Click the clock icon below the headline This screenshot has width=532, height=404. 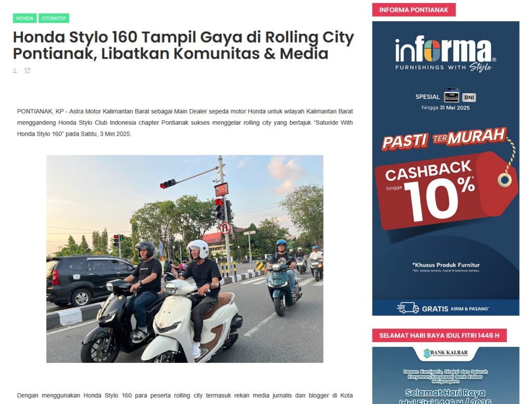coord(28,71)
